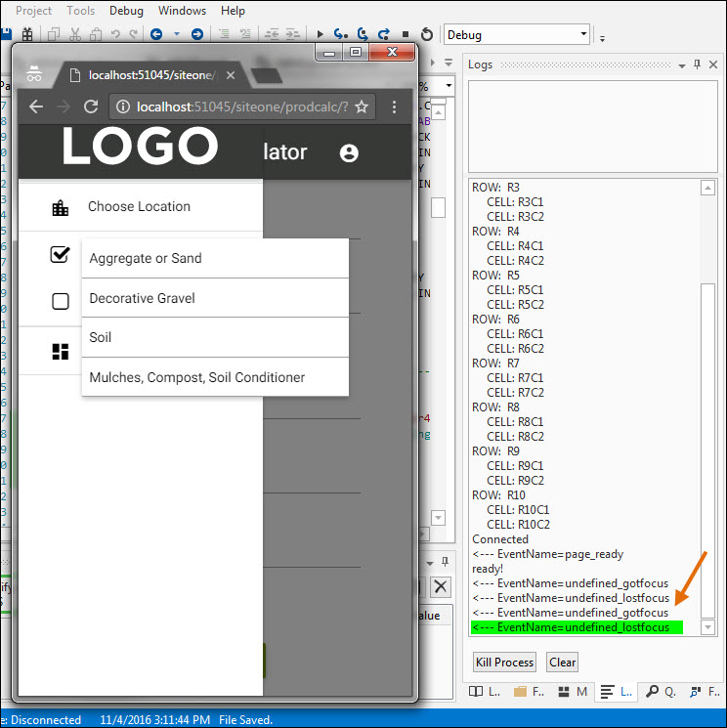Switch to the M modules tab

point(573,692)
